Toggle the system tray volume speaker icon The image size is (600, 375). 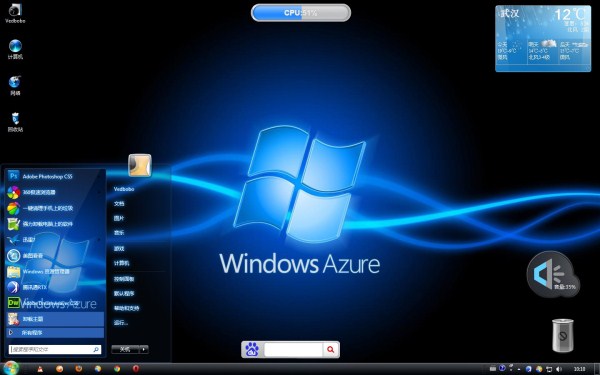pyautogui.click(x=559, y=369)
